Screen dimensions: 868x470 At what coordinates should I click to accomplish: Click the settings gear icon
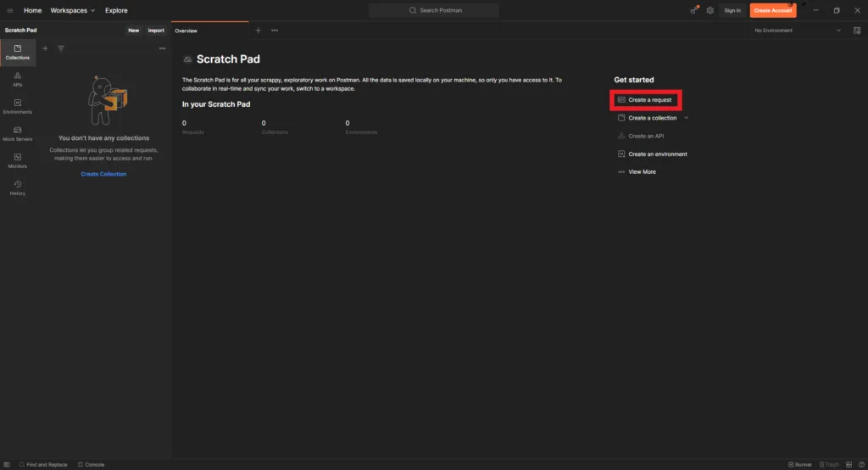pos(710,10)
